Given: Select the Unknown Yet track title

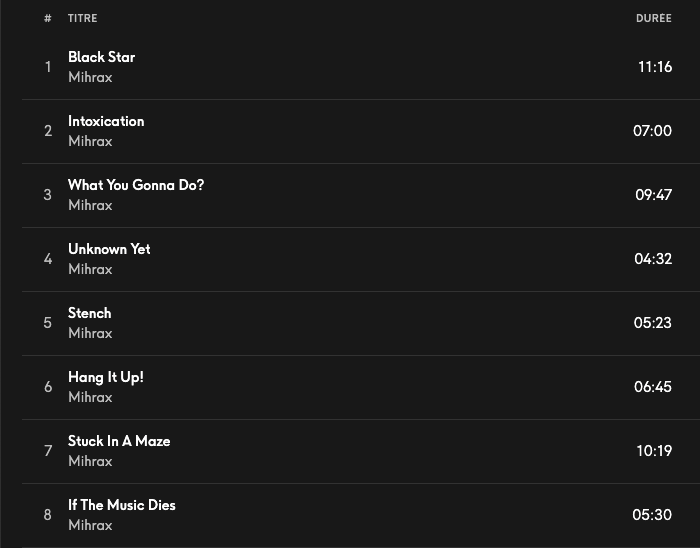Looking at the screenshot, I should tap(109, 249).
